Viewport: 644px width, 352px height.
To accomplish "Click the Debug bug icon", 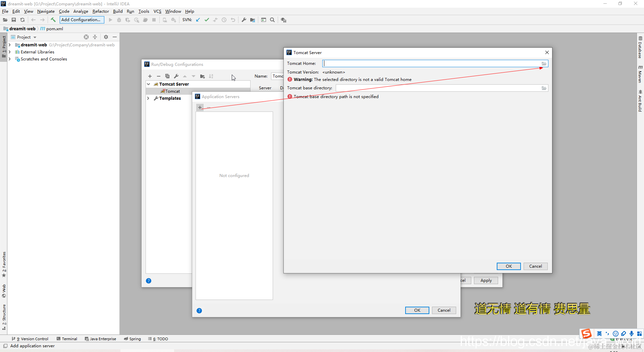I will (119, 20).
